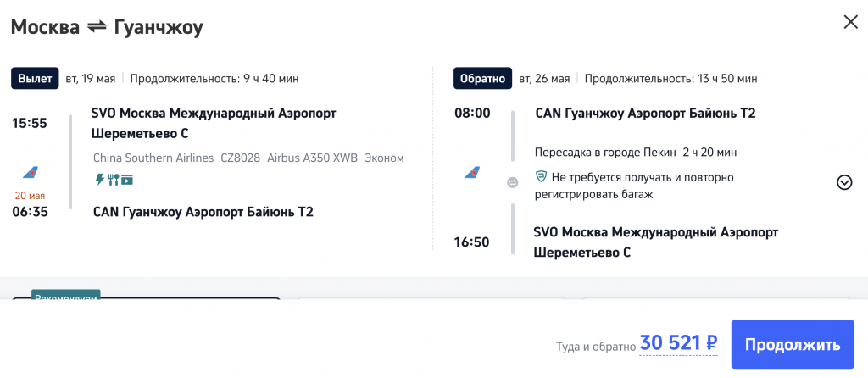Click the 'Рекомендуем' recommended badge
Viewport: 868px width, 378px height.
(x=66, y=297)
